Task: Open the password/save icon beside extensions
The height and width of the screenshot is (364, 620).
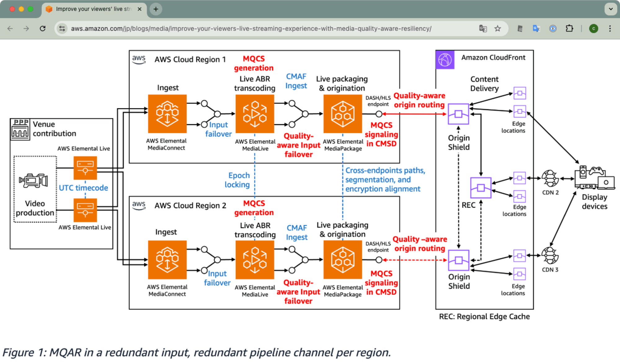Action: click(520, 29)
